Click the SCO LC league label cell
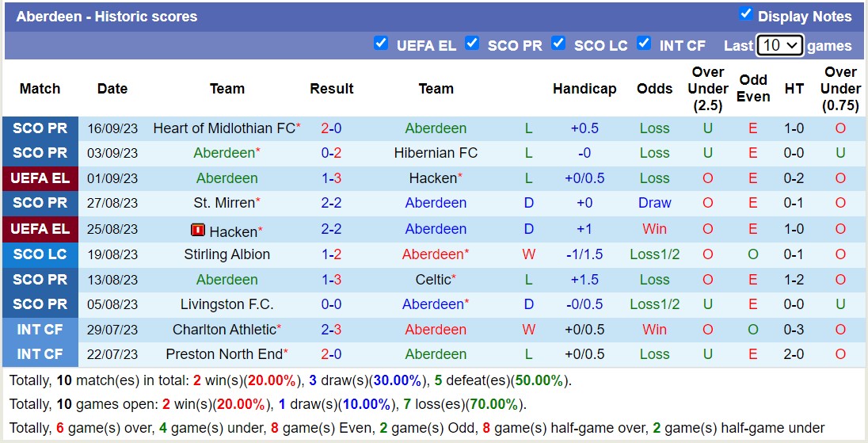868x443 pixels. [40, 254]
